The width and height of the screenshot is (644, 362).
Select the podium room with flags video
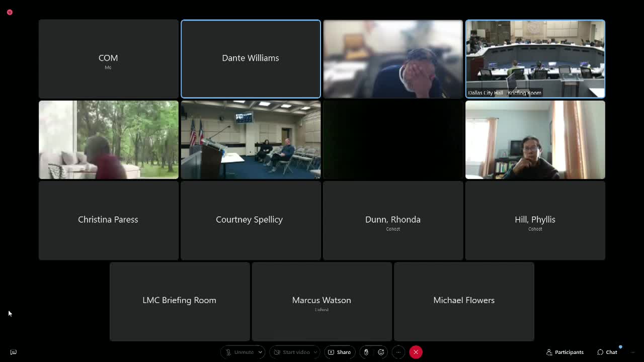click(251, 140)
